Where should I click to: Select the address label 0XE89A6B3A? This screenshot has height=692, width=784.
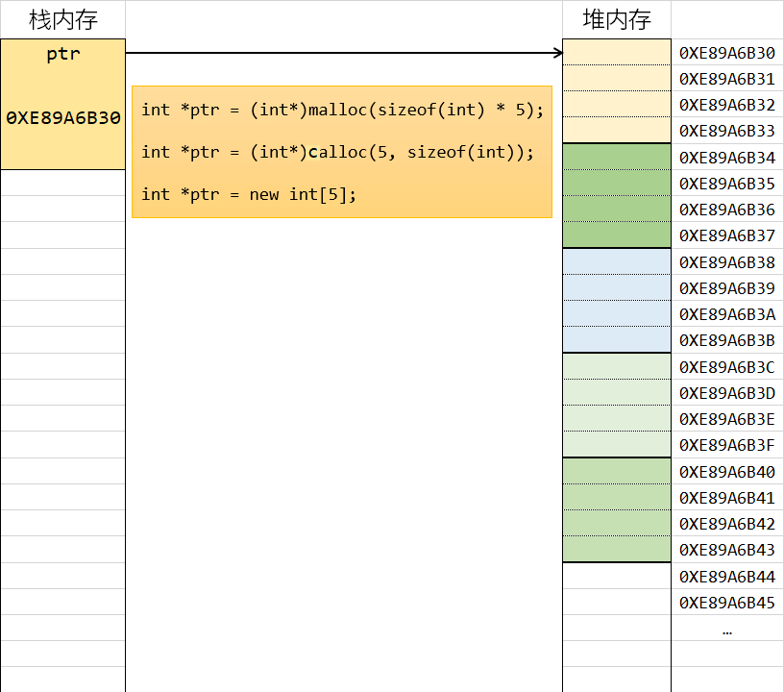tap(726, 314)
